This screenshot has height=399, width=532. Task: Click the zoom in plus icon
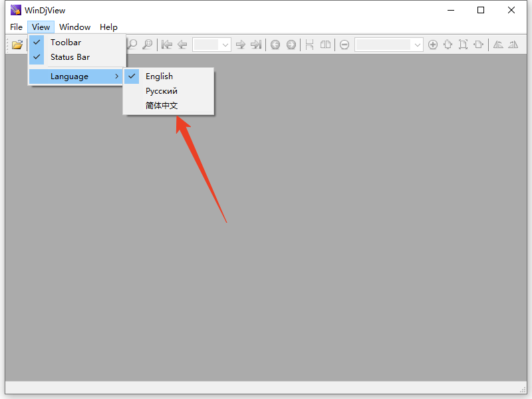coord(433,45)
